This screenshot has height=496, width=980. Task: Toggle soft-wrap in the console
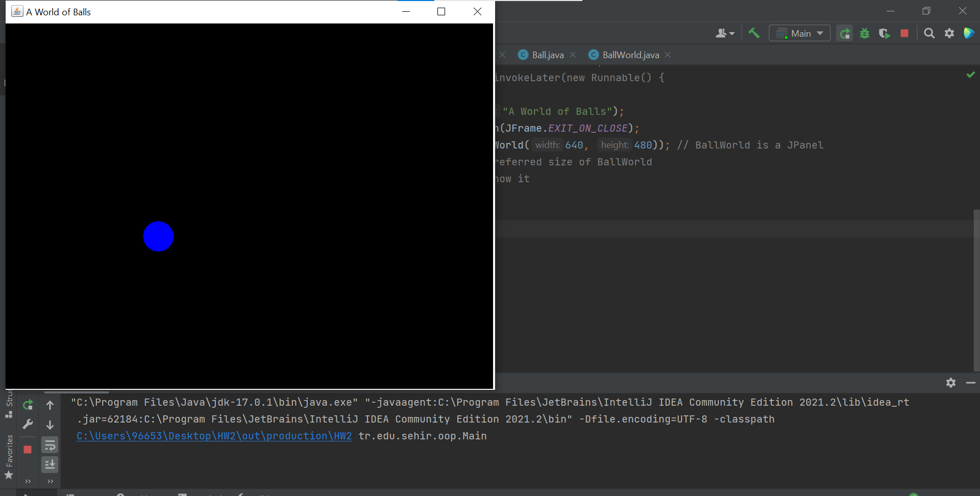[x=50, y=445]
